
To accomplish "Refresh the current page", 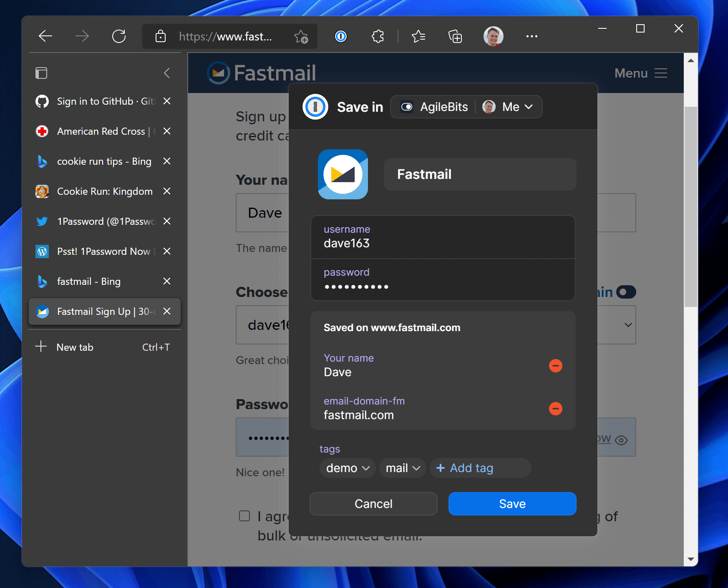I will pos(119,36).
